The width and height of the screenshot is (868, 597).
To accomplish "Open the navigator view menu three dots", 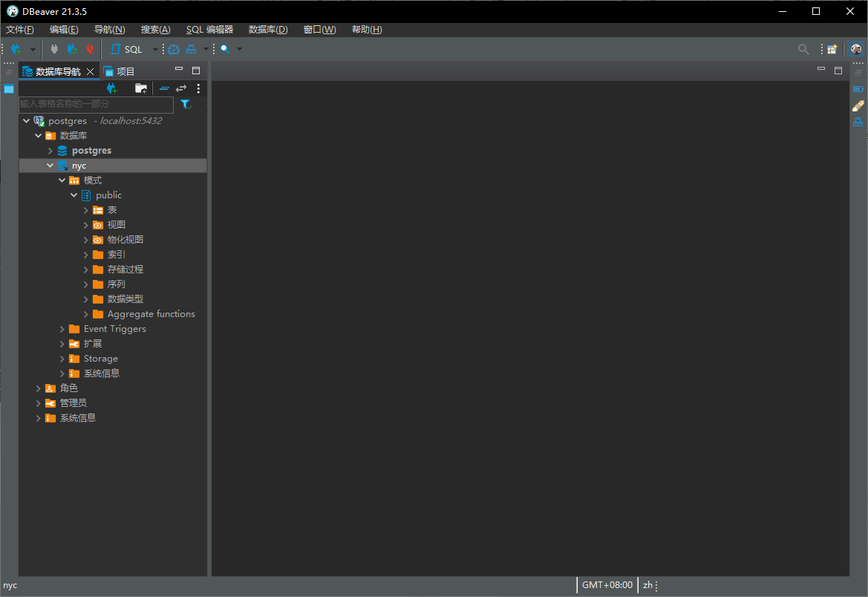I will 199,88.
